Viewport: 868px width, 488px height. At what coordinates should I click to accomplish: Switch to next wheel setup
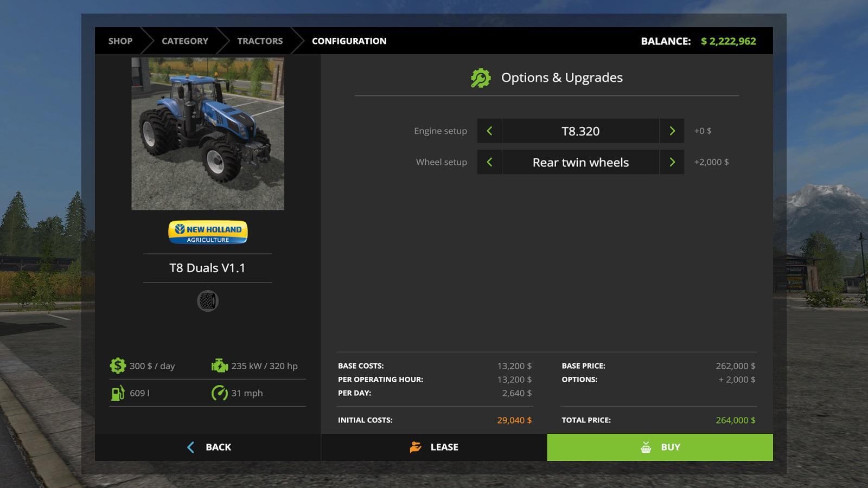point(672,162)
